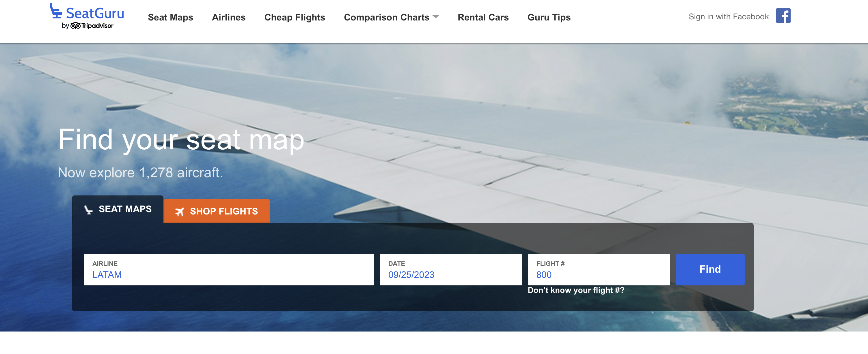Click the Facebook logo icon
The width and height of the screenshot is (868, 354).
point(783,16)
